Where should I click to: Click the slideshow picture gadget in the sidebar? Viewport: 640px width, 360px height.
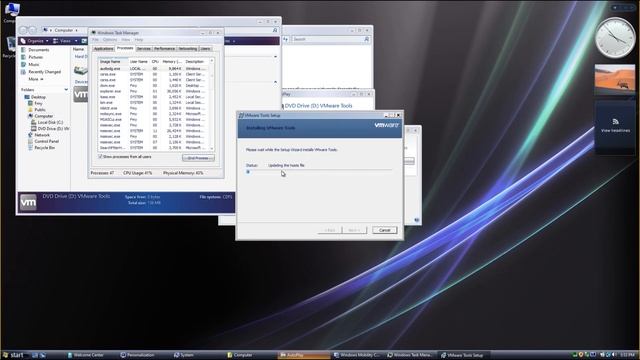[615, 79]
